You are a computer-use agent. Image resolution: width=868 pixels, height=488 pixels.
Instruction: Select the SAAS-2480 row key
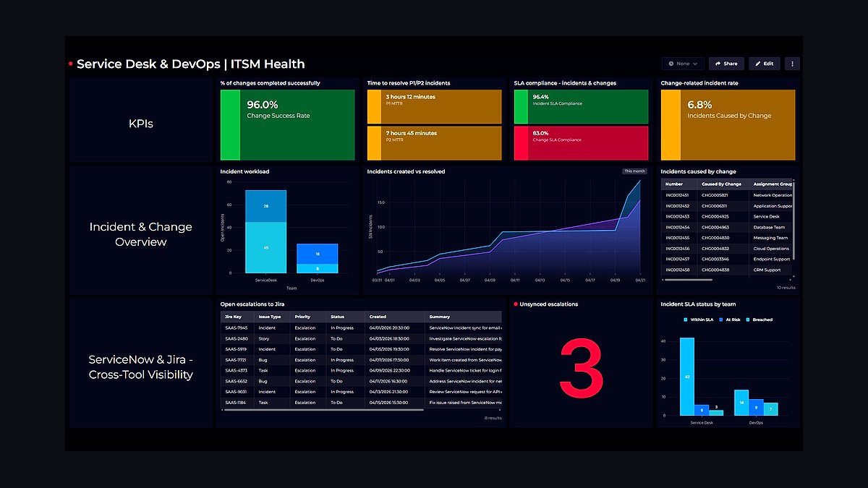pos(236,338)
